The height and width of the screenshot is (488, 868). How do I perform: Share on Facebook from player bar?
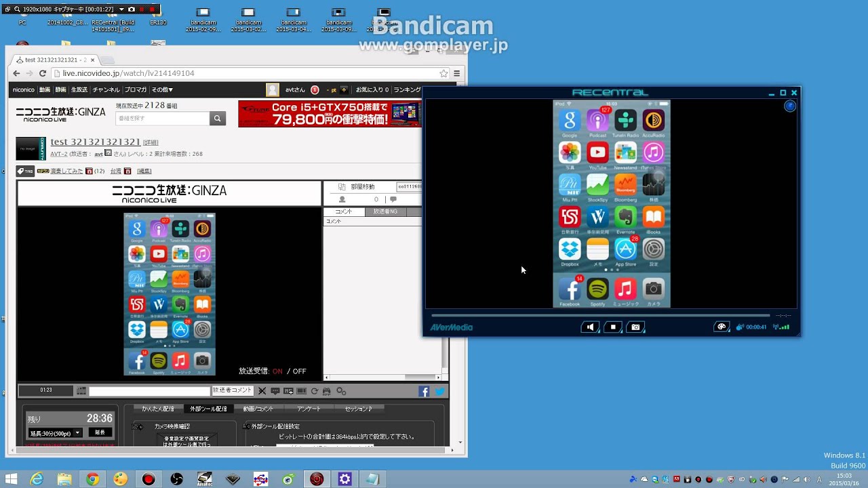424,391
